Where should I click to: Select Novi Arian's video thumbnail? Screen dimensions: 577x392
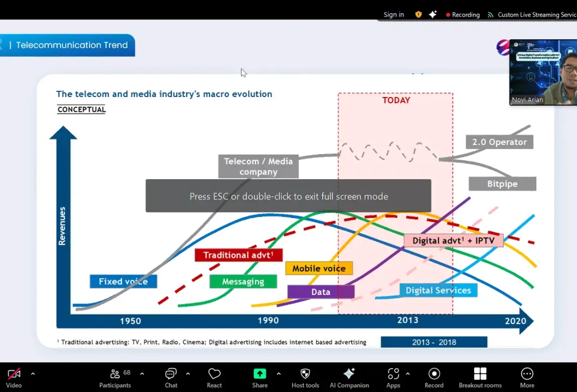543,72
